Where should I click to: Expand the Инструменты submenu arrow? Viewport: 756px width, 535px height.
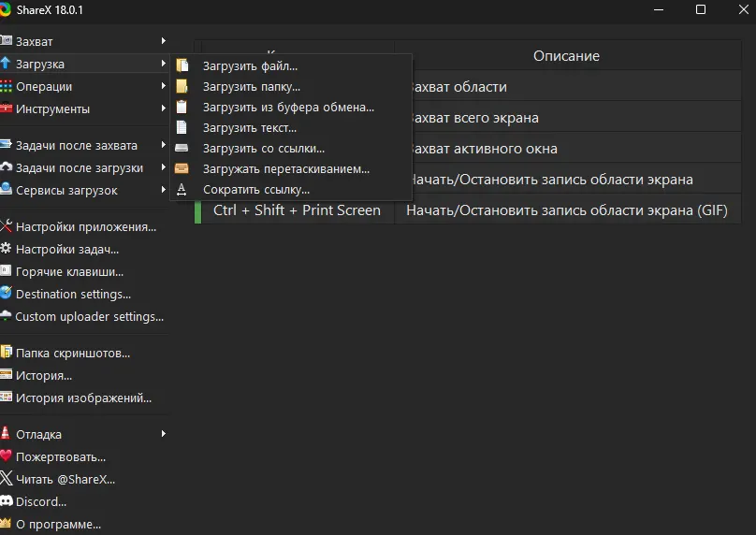[163, 108]
